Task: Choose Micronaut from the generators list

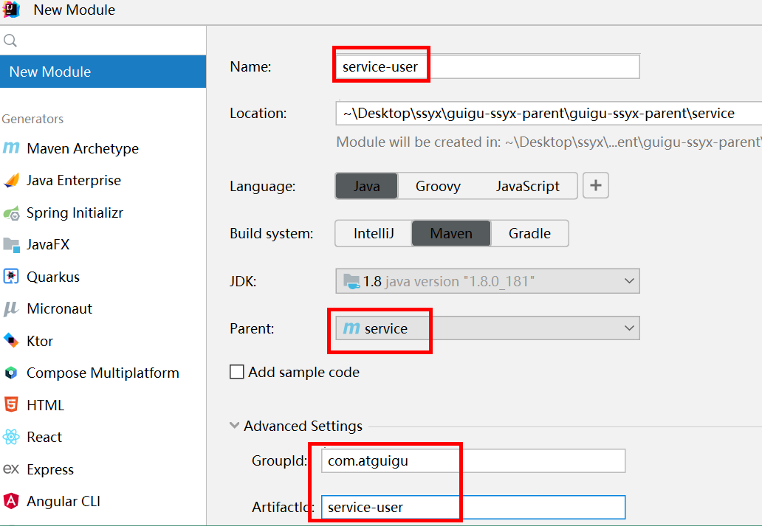Action: tap(59, 309)
